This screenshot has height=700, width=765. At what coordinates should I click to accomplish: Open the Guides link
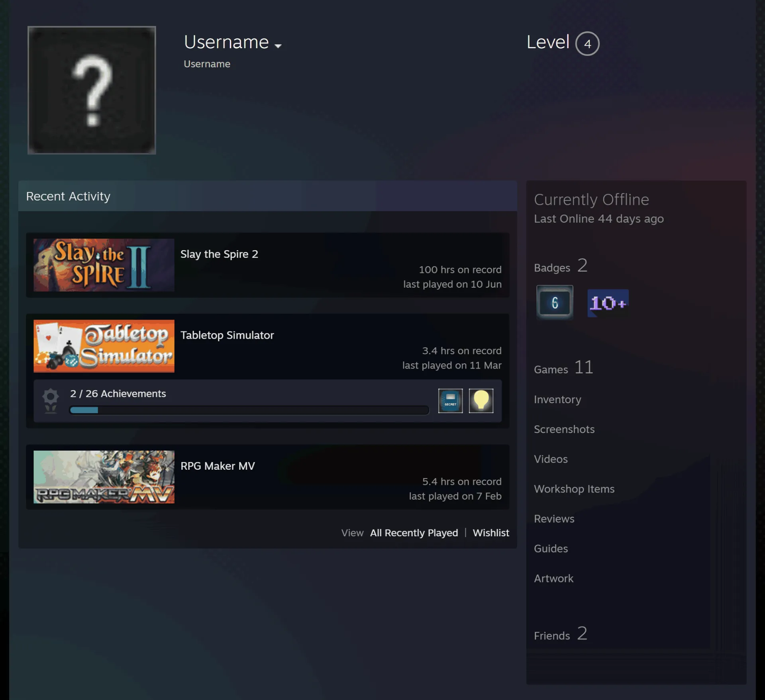(551, 549)
